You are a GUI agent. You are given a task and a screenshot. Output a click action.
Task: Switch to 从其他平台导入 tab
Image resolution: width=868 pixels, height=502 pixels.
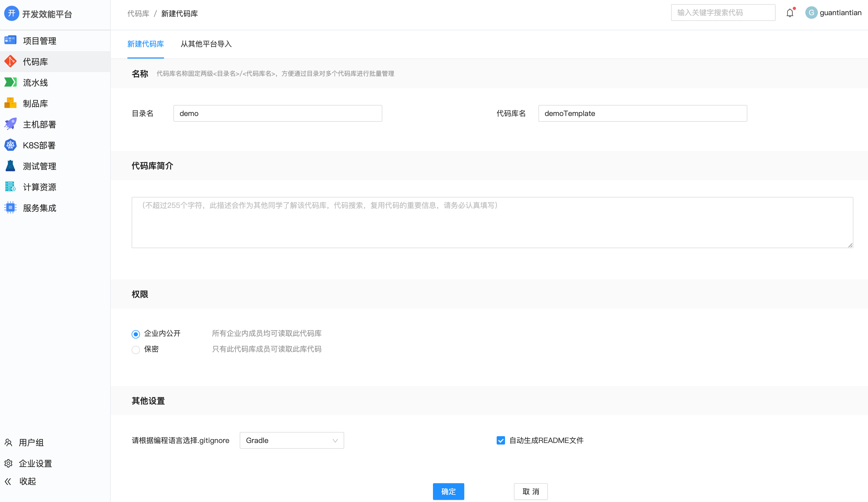pyautogui.click(x=206, y=44)
